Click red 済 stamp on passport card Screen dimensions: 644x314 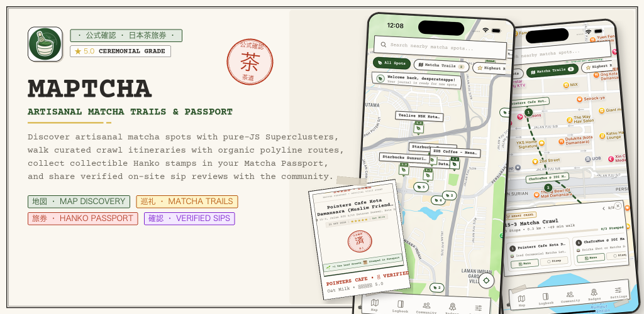tap(360, 241)
